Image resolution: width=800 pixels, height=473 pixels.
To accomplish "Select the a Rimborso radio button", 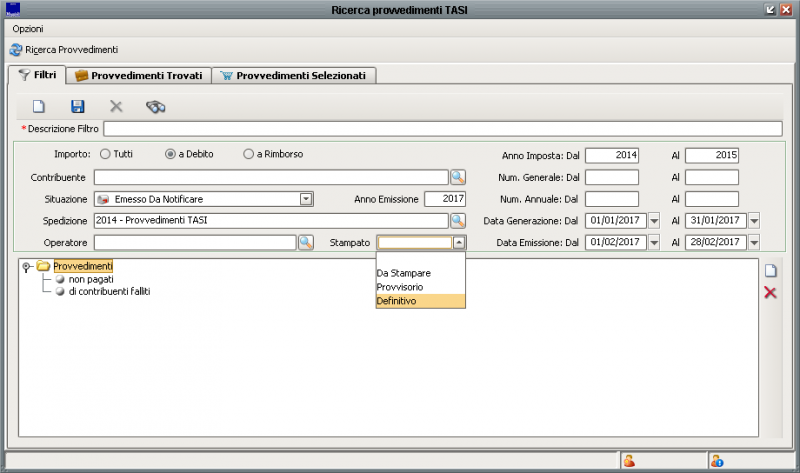I will pyautogui.click(x=249, y=154).
